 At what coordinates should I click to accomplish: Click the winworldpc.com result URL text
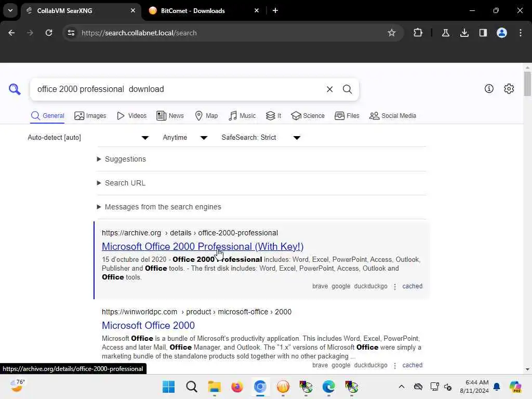point(196,312)
